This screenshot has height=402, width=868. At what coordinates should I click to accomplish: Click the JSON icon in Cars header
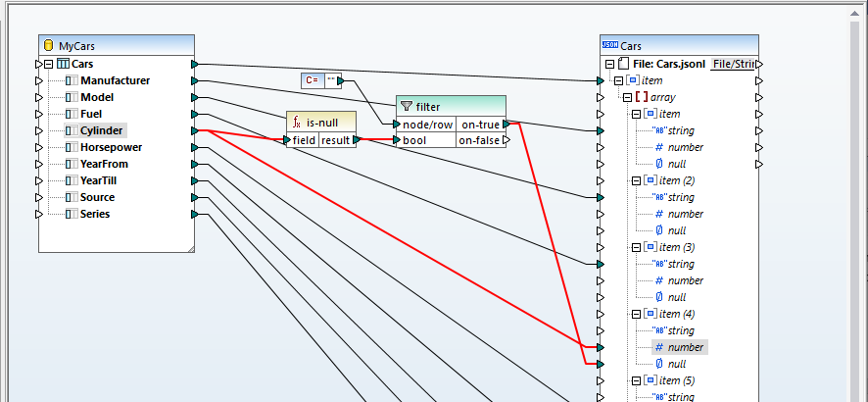pyautogui.click(x=609, y=46)
